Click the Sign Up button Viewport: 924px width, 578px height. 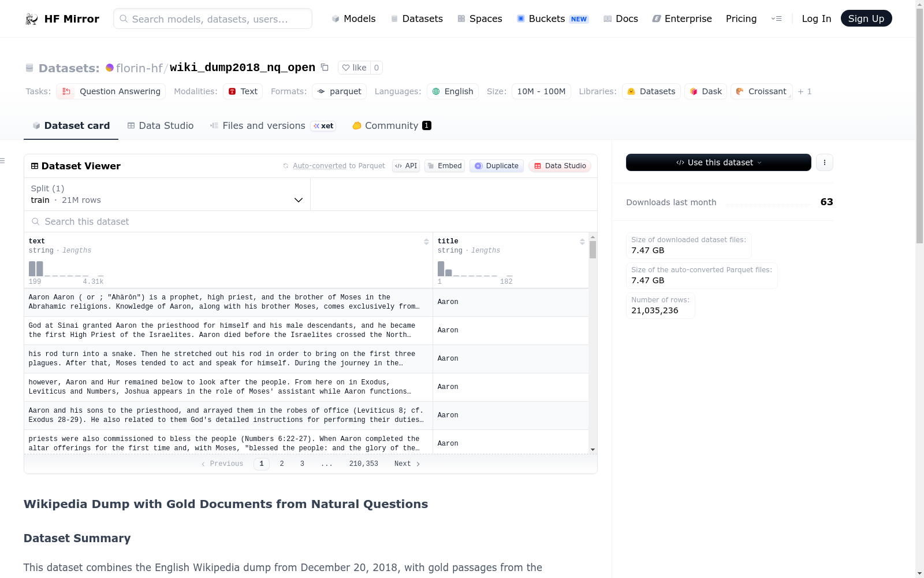pos(866,18)
